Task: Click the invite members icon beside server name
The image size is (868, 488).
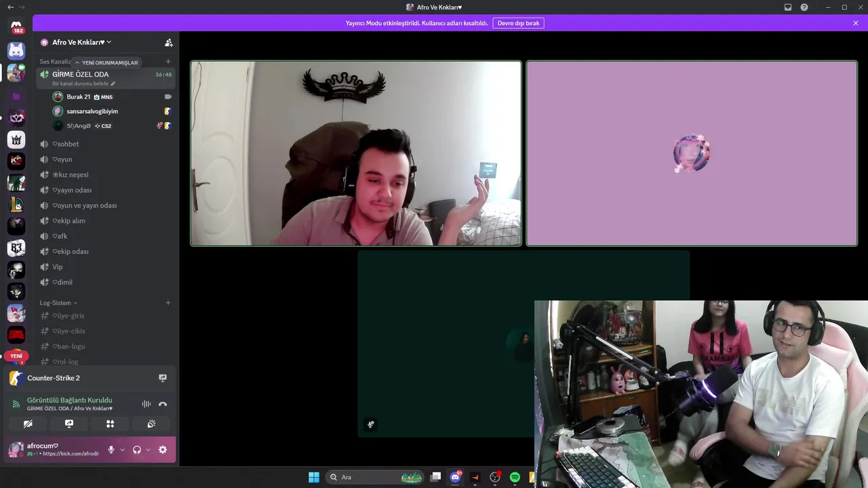Action: pyautogui.click(x=168, y=43)
